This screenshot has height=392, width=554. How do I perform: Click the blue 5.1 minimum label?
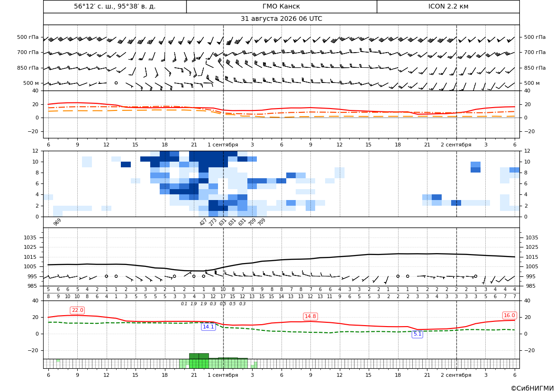point(417,334)
